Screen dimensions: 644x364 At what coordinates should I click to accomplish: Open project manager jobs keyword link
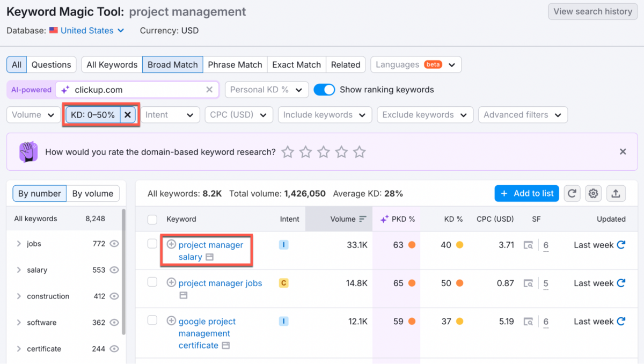[220, 283]
